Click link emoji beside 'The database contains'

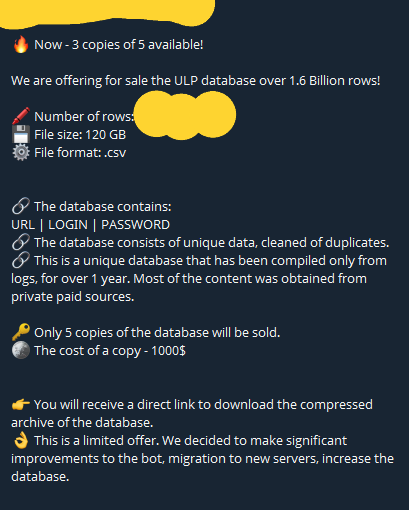coord(21,206)
